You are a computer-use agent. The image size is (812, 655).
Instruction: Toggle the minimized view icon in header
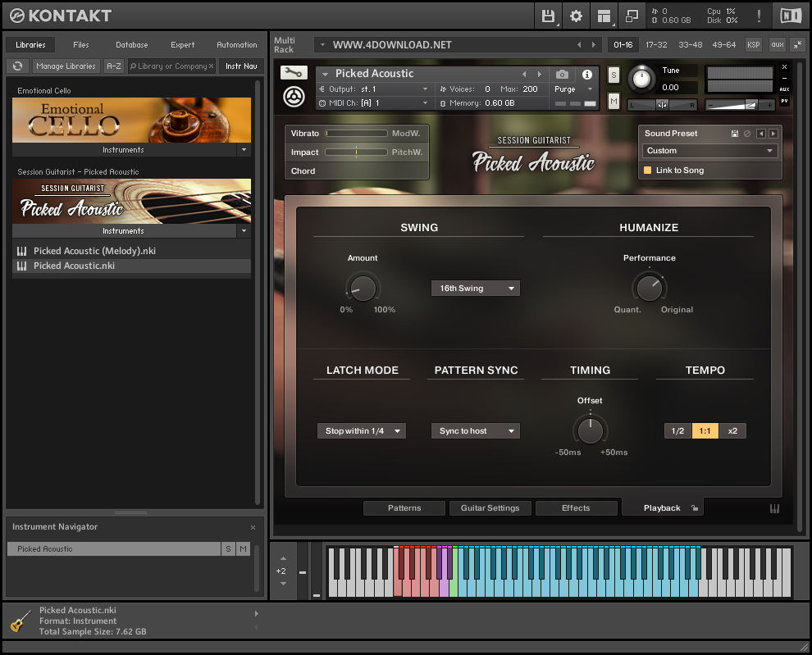(x=632, y=16)
